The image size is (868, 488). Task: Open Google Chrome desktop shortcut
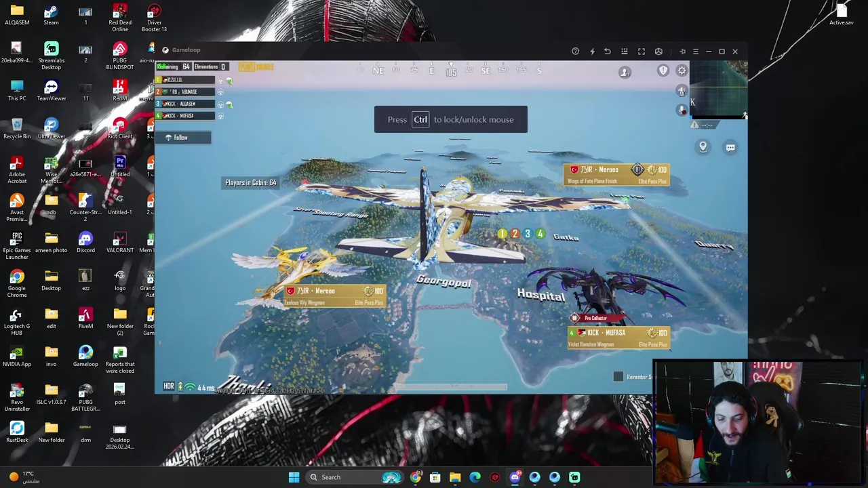17,284
